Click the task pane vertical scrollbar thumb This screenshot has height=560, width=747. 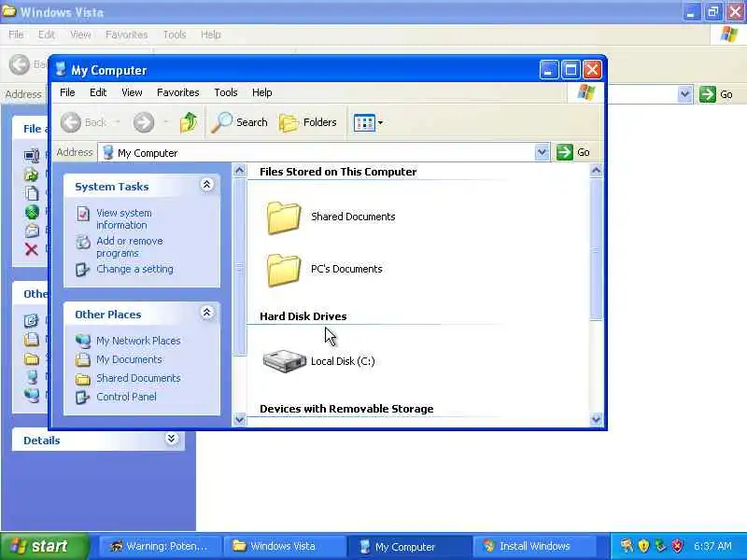tap(240, 267)
